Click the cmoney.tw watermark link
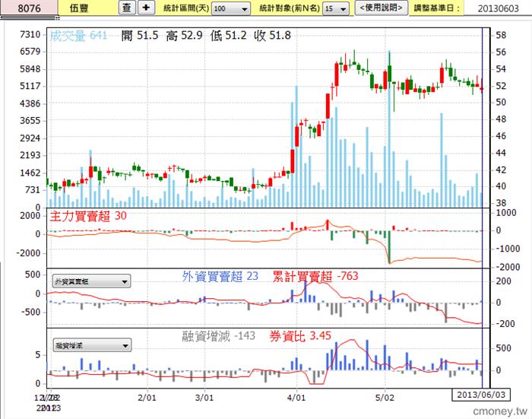Image resolution: width=532 pixels, height=419 pixels. click(500, 411)
